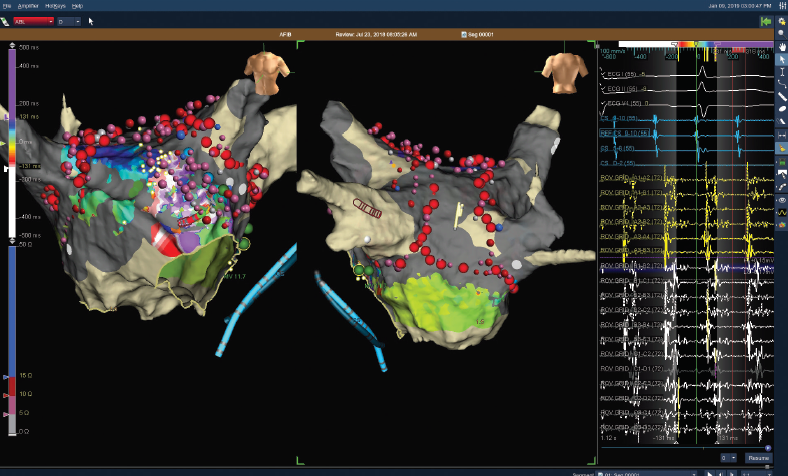The width and height of the screenshot is (788, 476).
Task: Select the horizontal distance measure tool
Action: (x=782, y=135)
